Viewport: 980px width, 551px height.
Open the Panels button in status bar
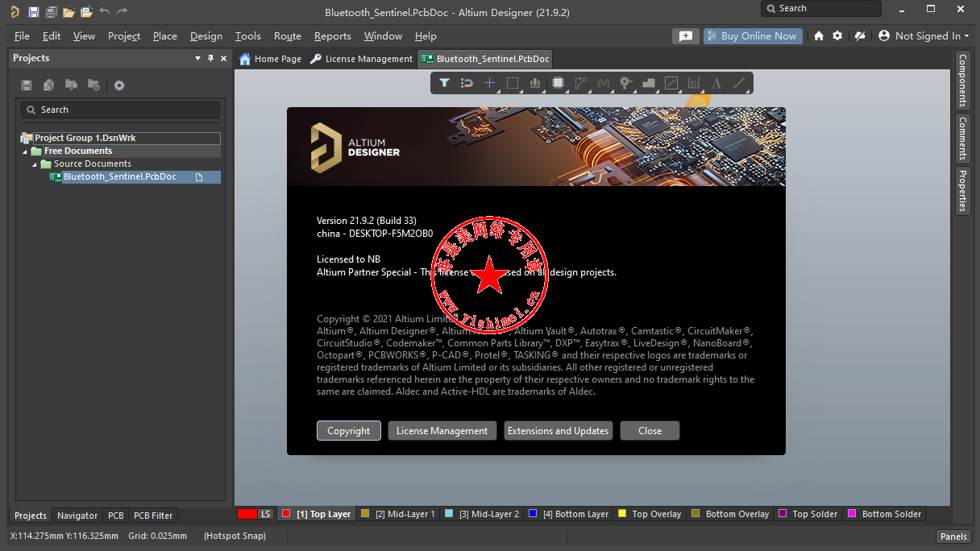(953, 536)
